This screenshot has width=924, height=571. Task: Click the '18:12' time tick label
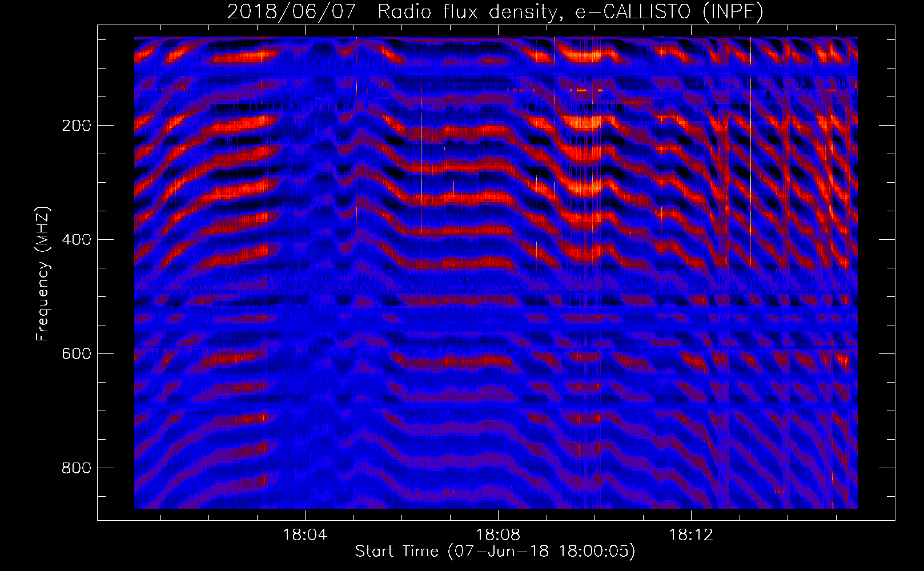pos(691,535)
